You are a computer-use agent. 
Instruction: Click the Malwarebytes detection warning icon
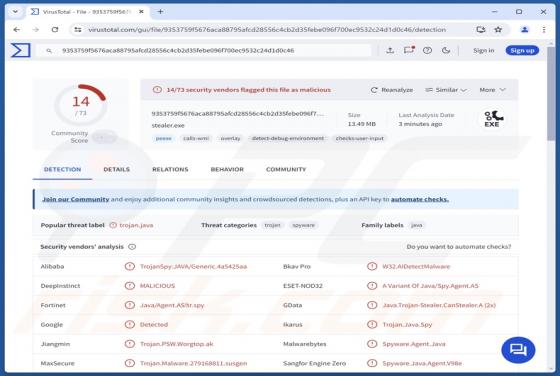click(x=372, y=344)
